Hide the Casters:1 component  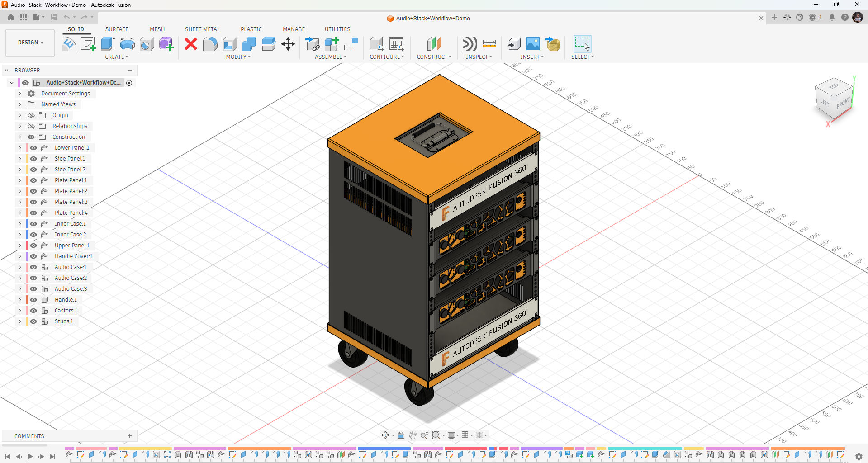[33, 311]
